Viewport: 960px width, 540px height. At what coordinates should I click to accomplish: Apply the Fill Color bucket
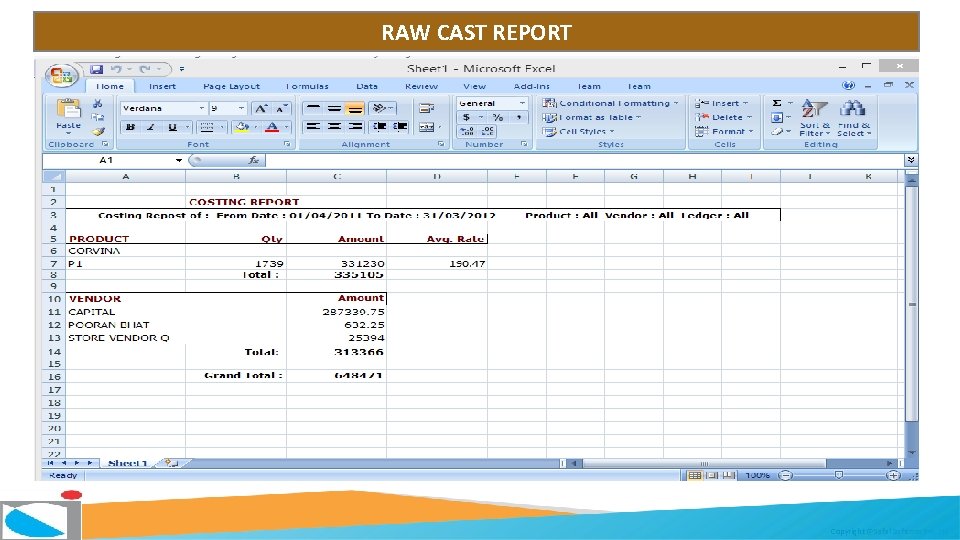[x=242, y=127]
